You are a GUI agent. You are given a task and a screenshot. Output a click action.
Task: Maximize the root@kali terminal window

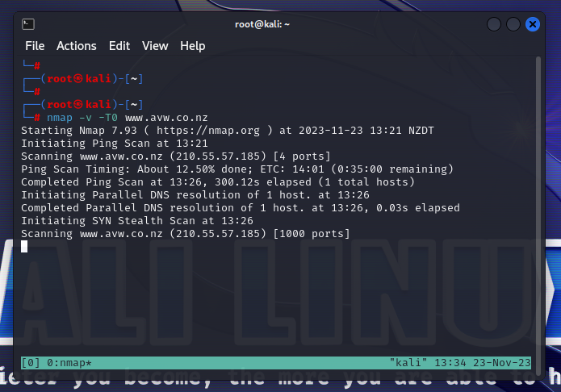click(x=513, y=24)
